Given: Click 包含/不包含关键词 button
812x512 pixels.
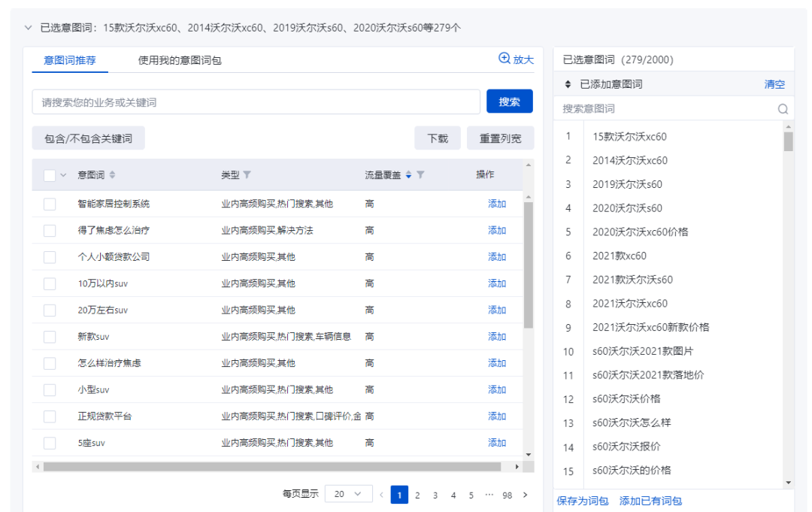Looking at the screenshot, I should pyautogui.click(x=89, y=138).
